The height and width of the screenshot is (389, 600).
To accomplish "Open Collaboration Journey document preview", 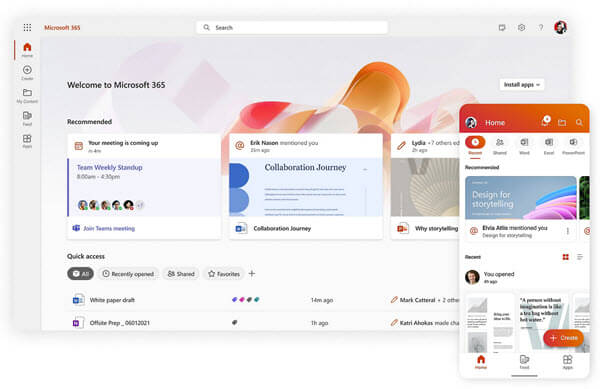I will click(306, 187).
